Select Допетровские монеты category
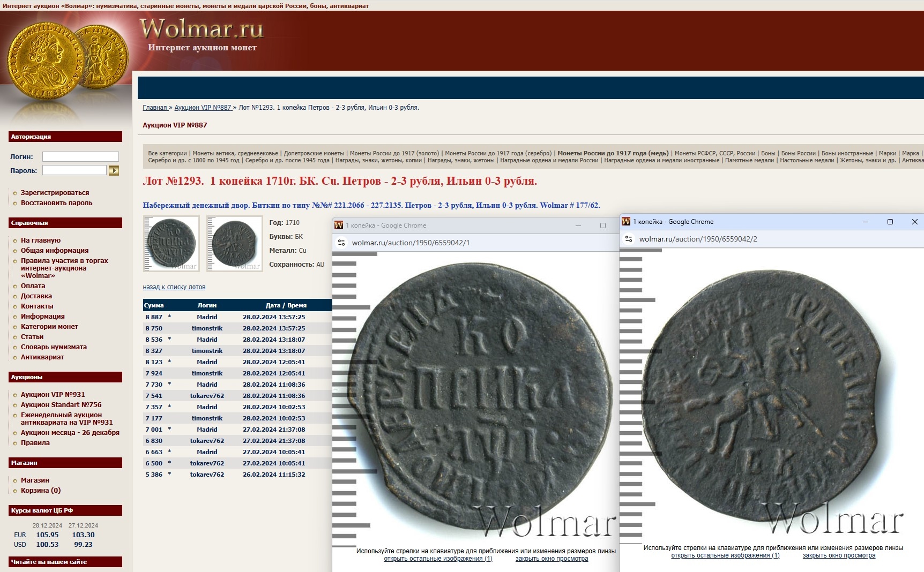Image resolution: width=924 pixels, height=572 pixels. point(314,153)
